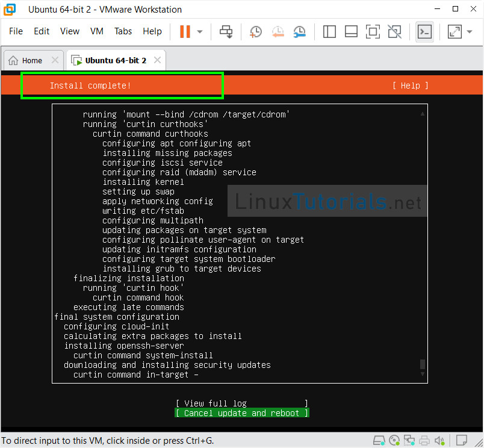Screen dimensions: 484x448
Task: Click the CD/DVD drive status icon
Action: (x=394, y=440)
